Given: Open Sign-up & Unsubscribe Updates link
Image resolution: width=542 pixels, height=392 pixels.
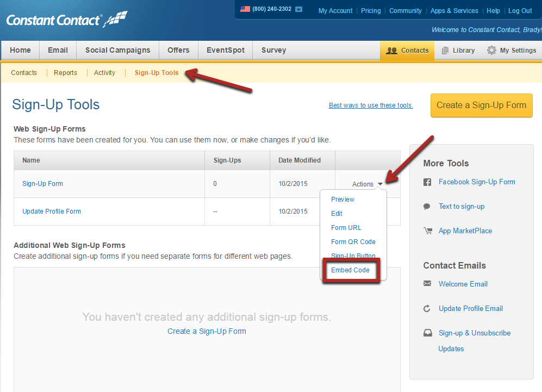Looking at the screenshot, I should (474, 340).
